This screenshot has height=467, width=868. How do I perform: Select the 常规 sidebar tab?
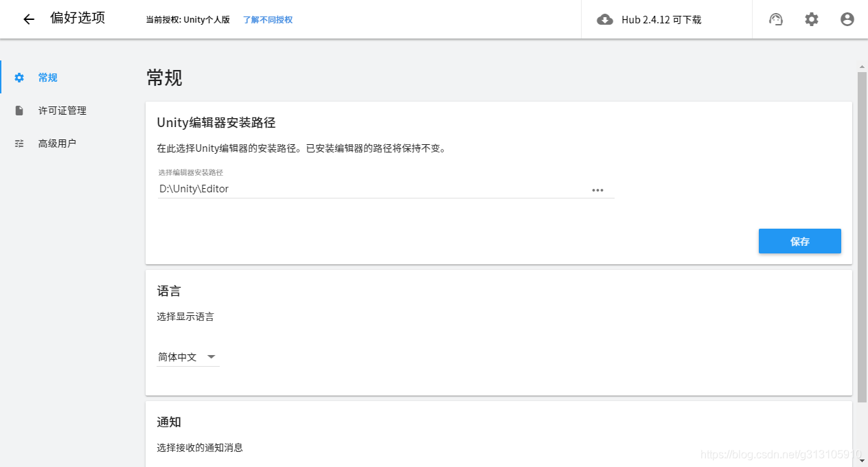pyautogui.click(x=69, y=78)
